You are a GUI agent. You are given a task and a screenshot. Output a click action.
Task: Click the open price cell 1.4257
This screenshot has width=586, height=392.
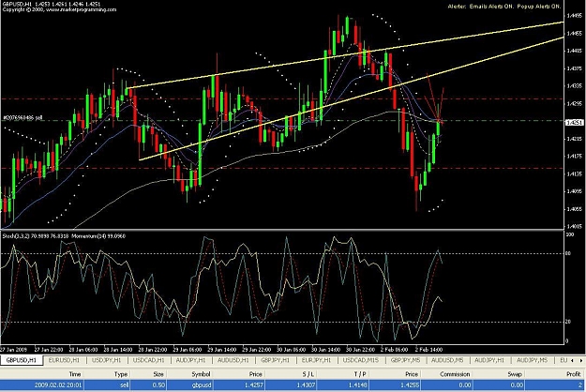(252, 384)
